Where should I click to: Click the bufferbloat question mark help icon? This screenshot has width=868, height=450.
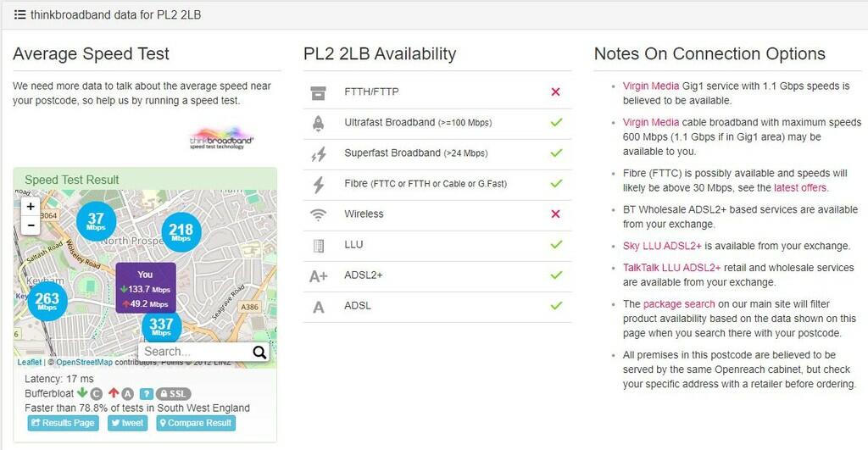[x=146, y=393]
